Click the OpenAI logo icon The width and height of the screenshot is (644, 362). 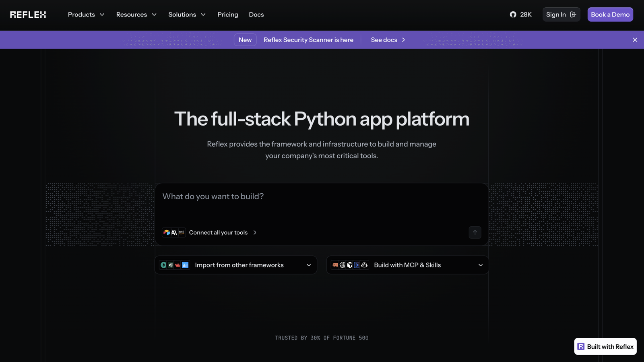tap(343, 265)
